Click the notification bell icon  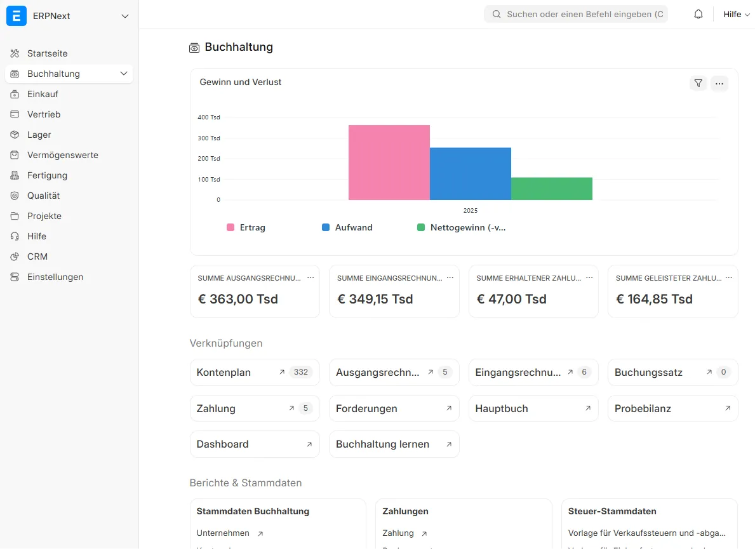tap(698, 15)
